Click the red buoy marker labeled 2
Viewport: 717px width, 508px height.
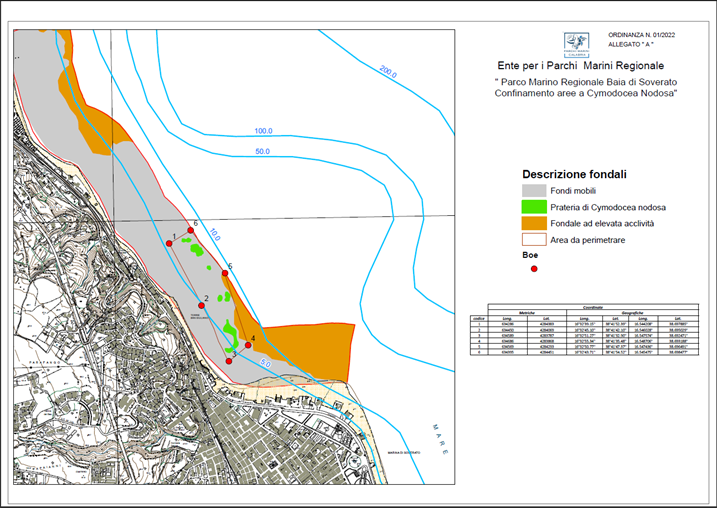201,305
